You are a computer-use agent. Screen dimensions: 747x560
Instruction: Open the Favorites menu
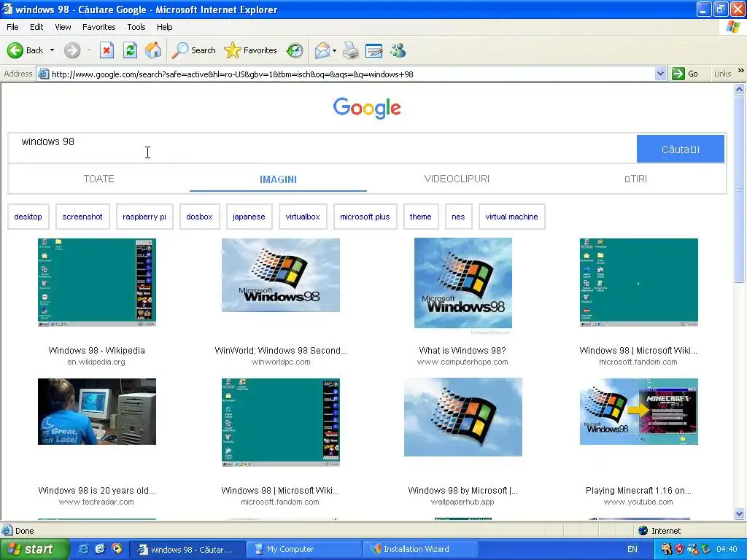tap(99, 27)
